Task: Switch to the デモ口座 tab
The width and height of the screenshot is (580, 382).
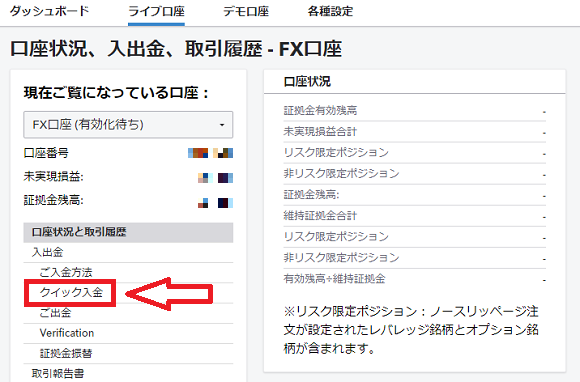Action: [246, 12]
